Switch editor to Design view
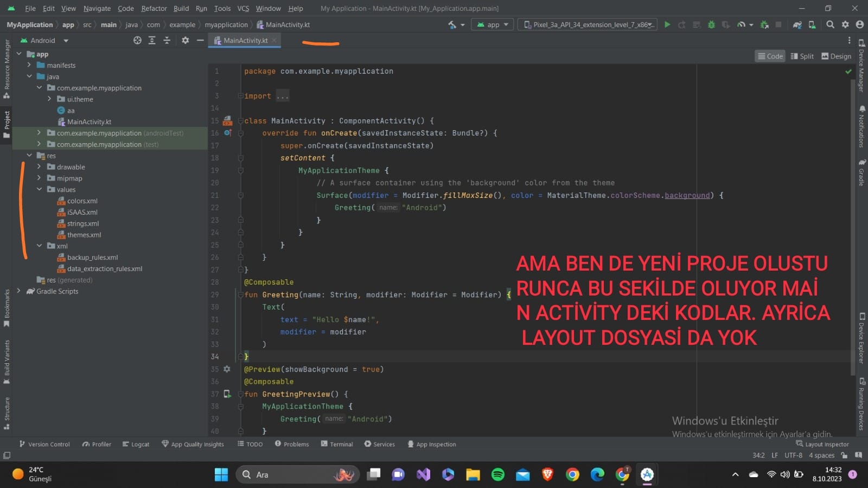This screenshot has width=868, height=488. point(837,56)
